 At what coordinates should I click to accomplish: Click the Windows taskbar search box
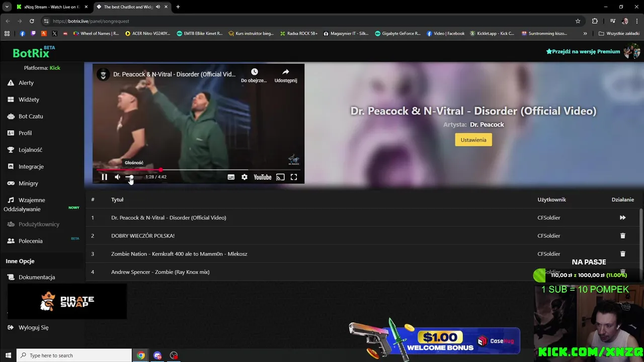tap(74, 355)
